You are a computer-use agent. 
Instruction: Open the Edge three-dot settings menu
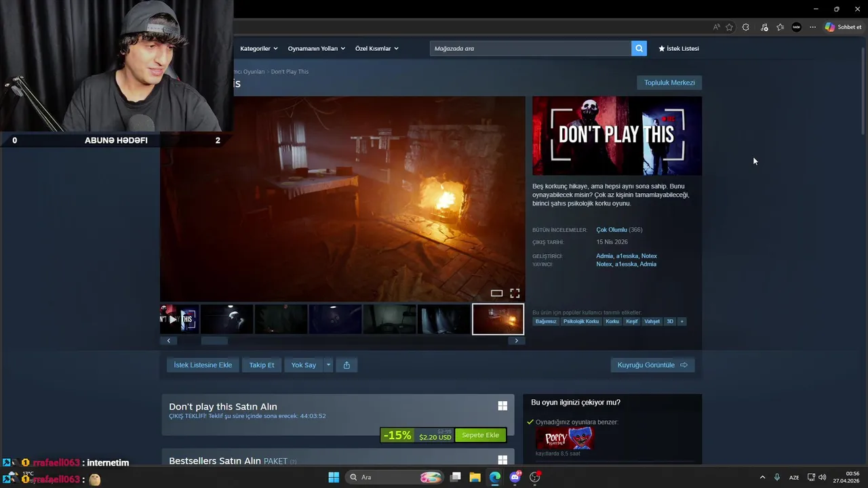click(x=812, y=27)
